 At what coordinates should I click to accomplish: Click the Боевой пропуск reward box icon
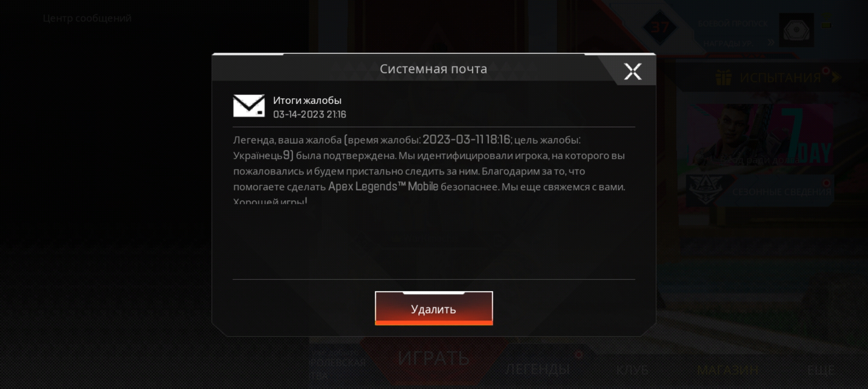point(796,30)
